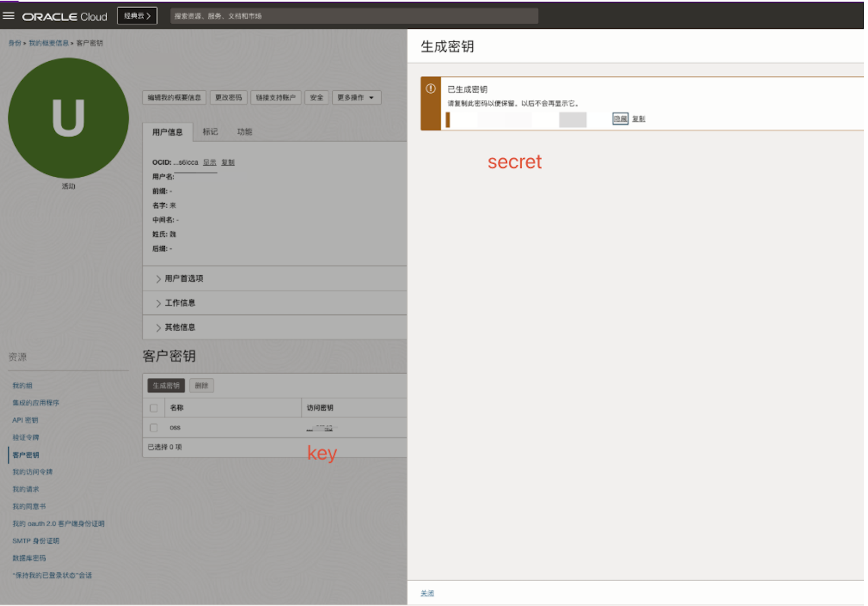This screenshot has width=868, height=606.
Task: Switch to the 标记 tab
Action: (x=210, y=131)
